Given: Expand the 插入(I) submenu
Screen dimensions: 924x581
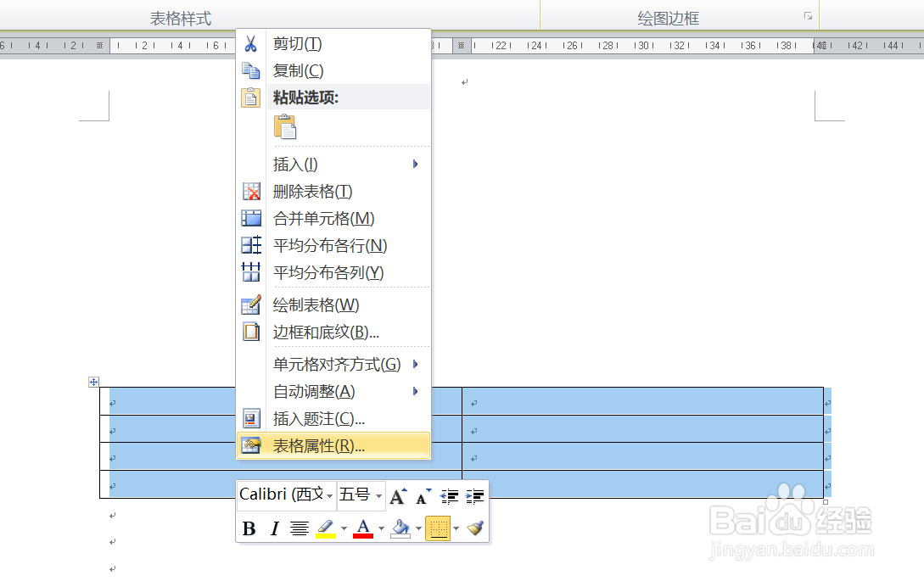Looking at the screenshot, I should click(x=416, y=164).
